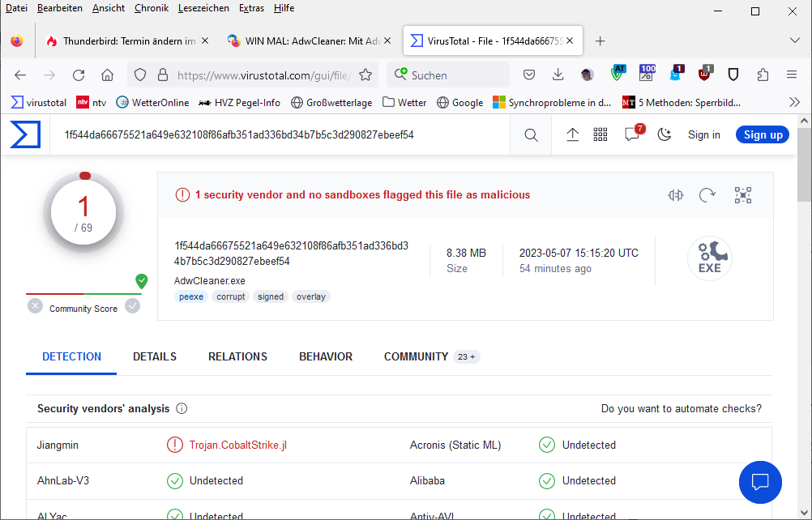The width and height of the screenshot is (812, 520).
Task: Click the find similar files icon
Action: click(676, 195)
